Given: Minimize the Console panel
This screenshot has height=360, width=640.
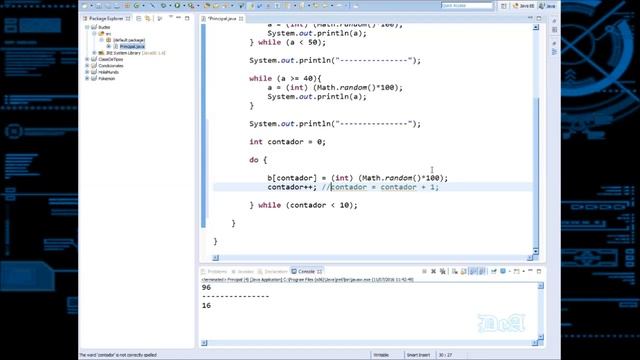Looking at the screenshot, I should point(530,271).
